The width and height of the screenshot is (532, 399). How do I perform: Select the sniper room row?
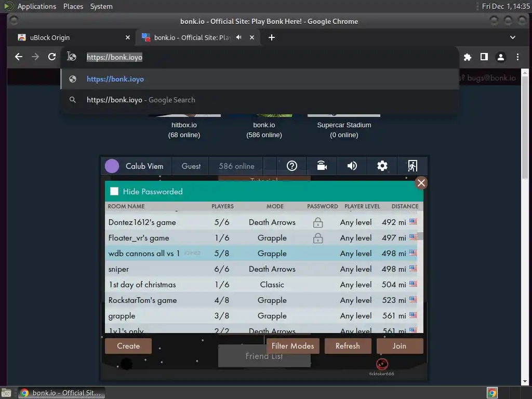(x=261, y=269)
